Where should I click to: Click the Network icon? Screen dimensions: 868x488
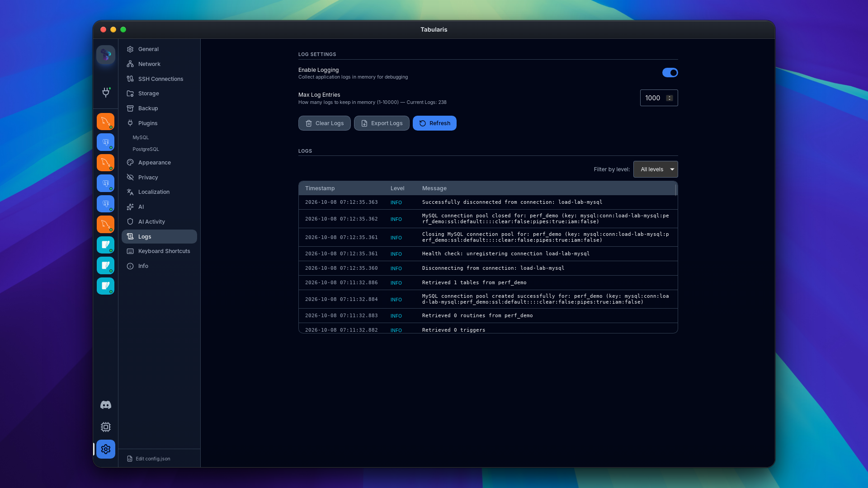[x=130, y=64]
